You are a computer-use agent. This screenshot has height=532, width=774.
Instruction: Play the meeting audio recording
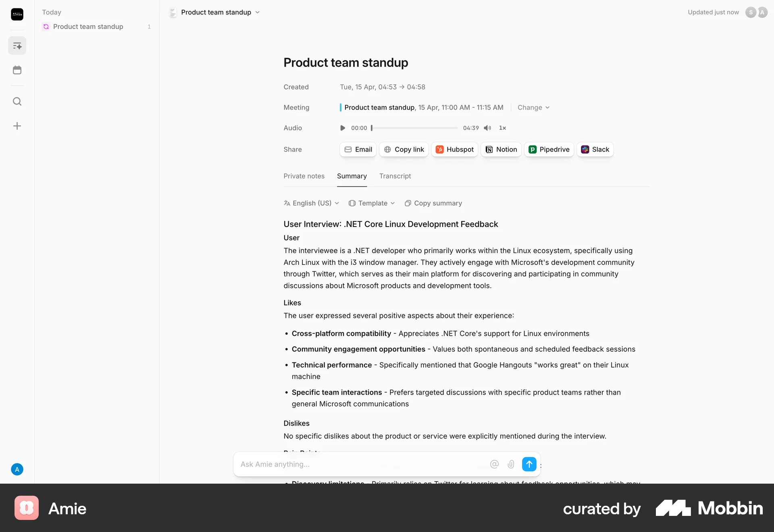point(343,128)
